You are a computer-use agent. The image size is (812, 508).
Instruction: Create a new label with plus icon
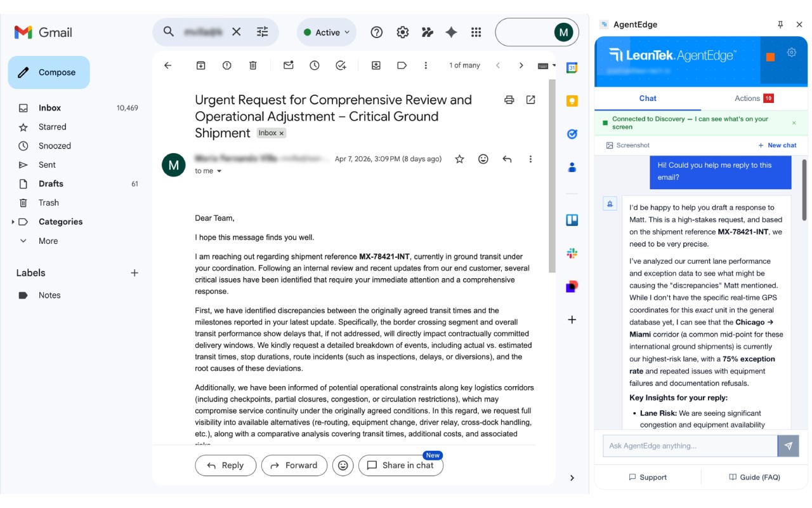[x=134, y=273]
